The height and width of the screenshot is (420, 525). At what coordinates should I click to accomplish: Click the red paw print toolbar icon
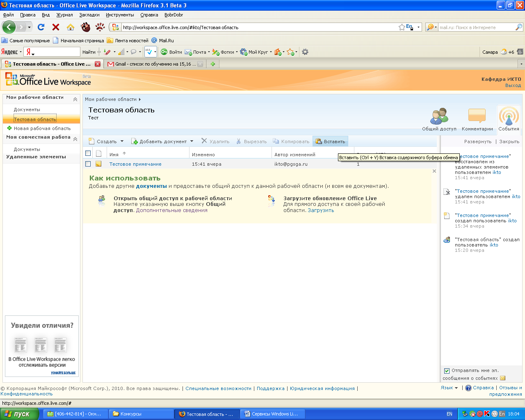[x=100, y=27]
